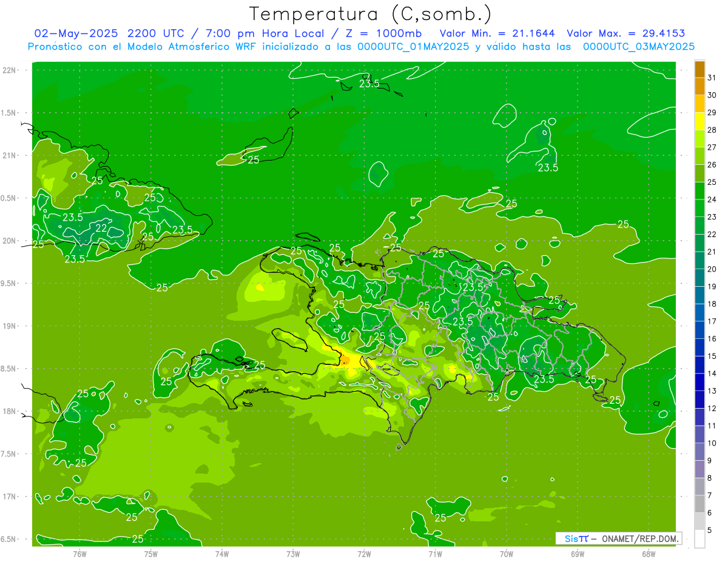
Task: Click the "75W" longitude axis label
Action: tap(151, 554)
